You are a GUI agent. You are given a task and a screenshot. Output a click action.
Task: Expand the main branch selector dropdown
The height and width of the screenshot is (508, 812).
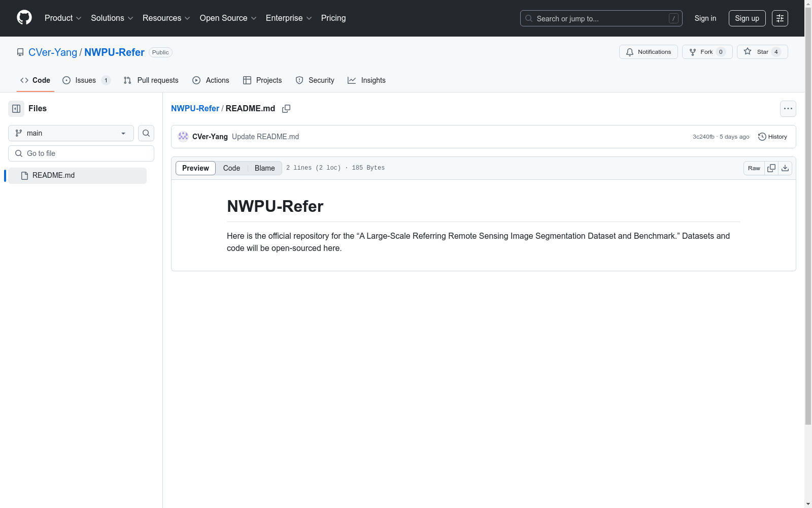(x=71, y=133)
